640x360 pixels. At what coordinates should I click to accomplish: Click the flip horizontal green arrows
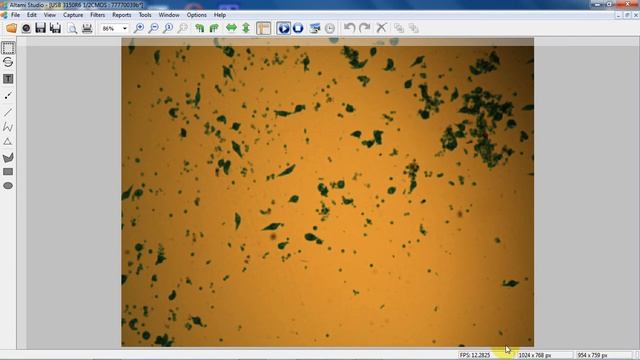(x=231, y=28)
